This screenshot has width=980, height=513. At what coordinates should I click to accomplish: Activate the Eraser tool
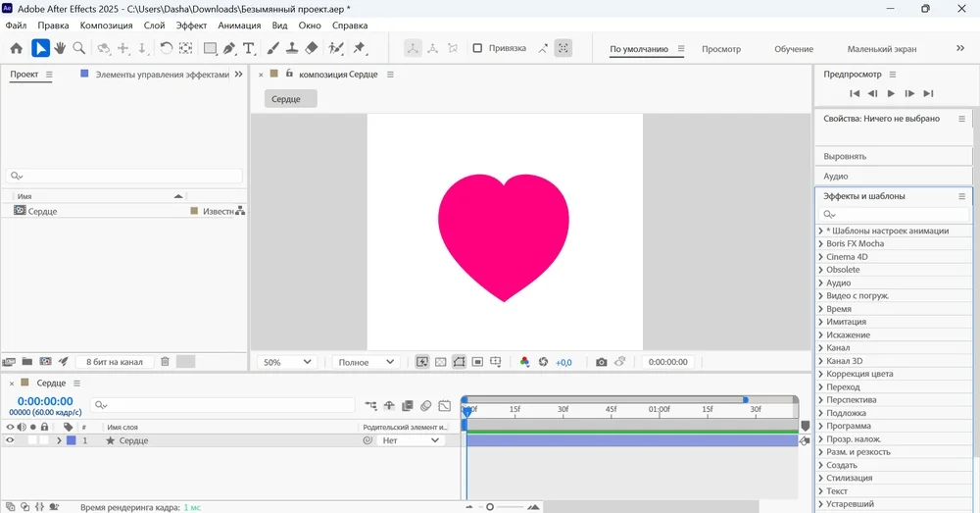312,48
